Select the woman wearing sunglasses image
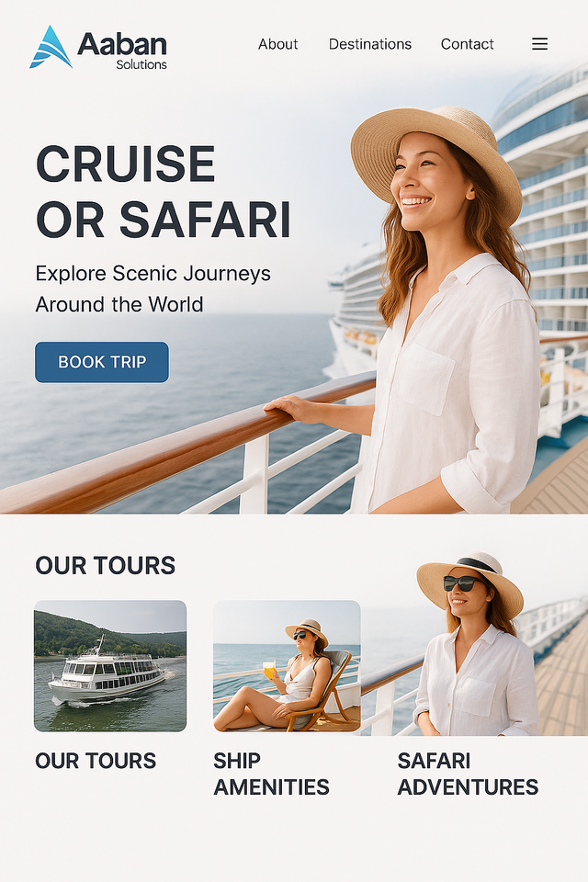The width and height of the screenshot is (588, 882). point(476,644)
